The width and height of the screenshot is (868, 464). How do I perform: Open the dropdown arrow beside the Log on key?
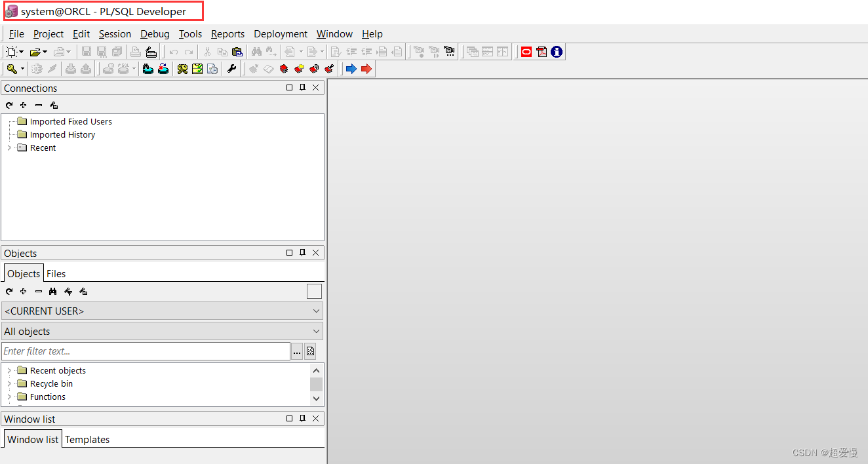tap(22, 69)
